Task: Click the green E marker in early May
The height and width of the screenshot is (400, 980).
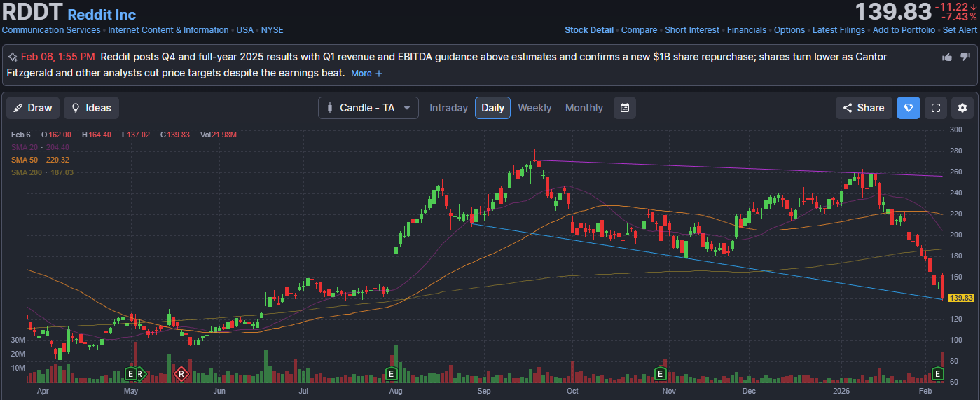Action: pos(130,373)
